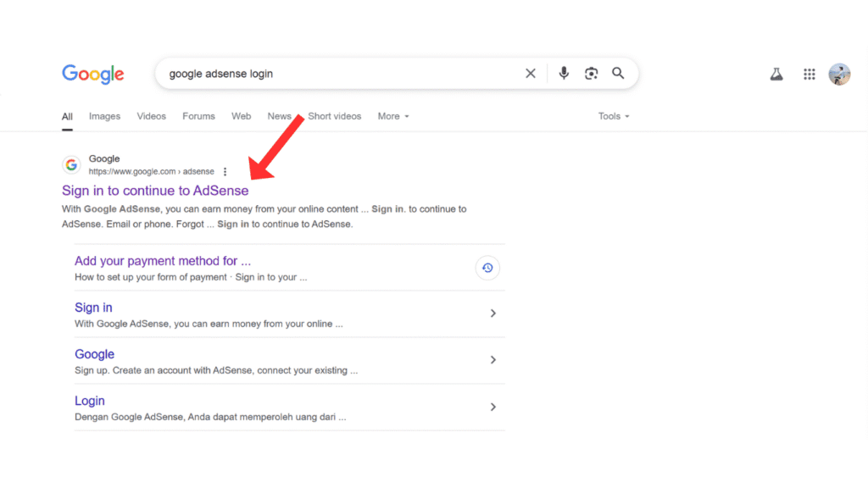Screen dimensions: 868x488
Task: Click the history clock icon on the payment method row
Action: [x=487, y=268]
